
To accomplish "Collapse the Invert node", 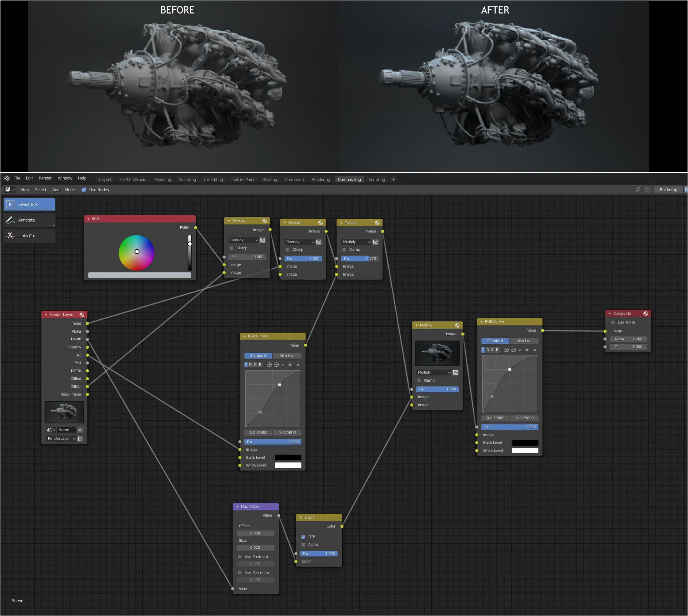I will click(301, 518).
